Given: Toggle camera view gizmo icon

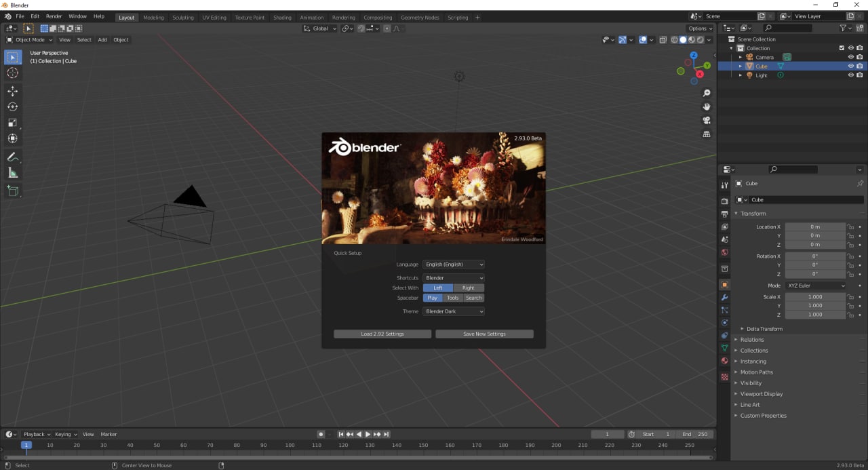Looking at the screenshot, I should click(707, 120).
